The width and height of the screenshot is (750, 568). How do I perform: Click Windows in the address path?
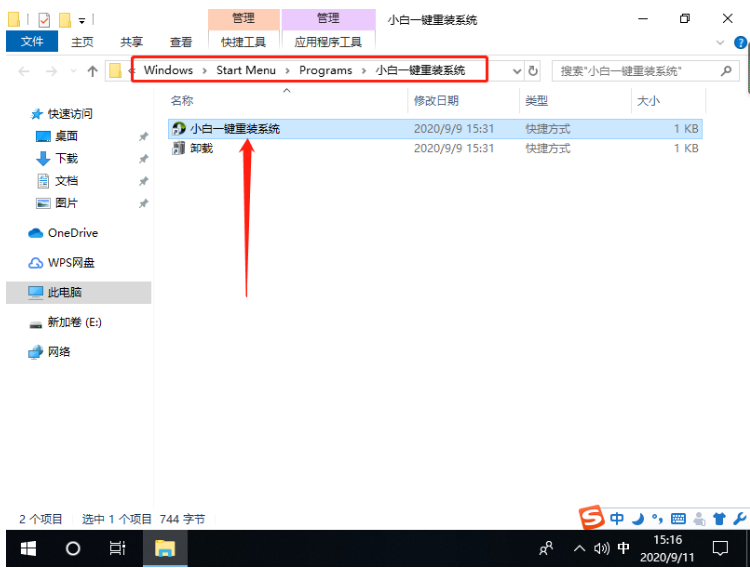click(168, 70)
